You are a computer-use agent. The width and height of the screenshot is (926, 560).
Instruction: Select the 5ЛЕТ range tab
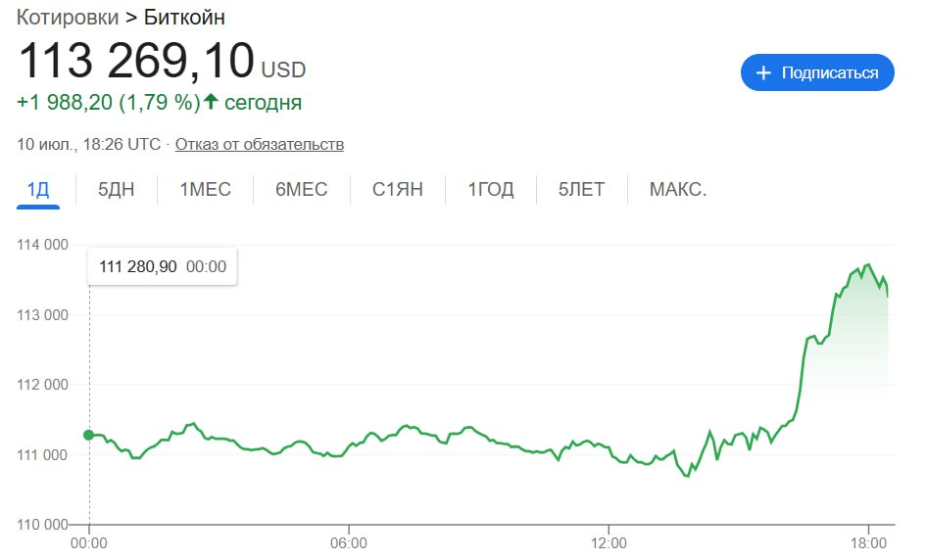tap(581, 190)
